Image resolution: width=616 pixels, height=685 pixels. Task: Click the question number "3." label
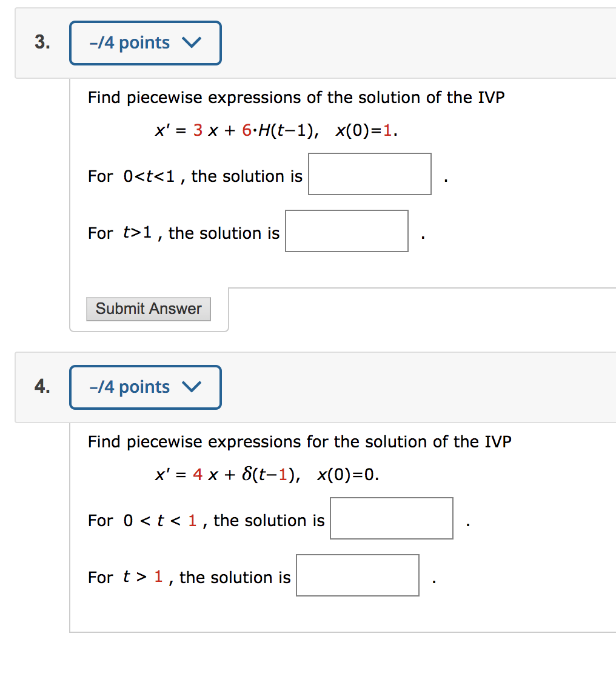click(42, 42)
